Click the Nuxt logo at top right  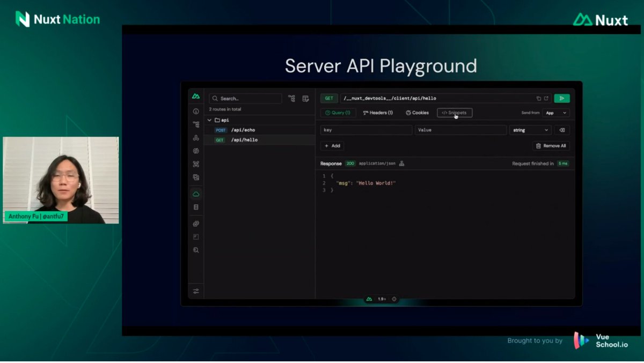[600, 20]
